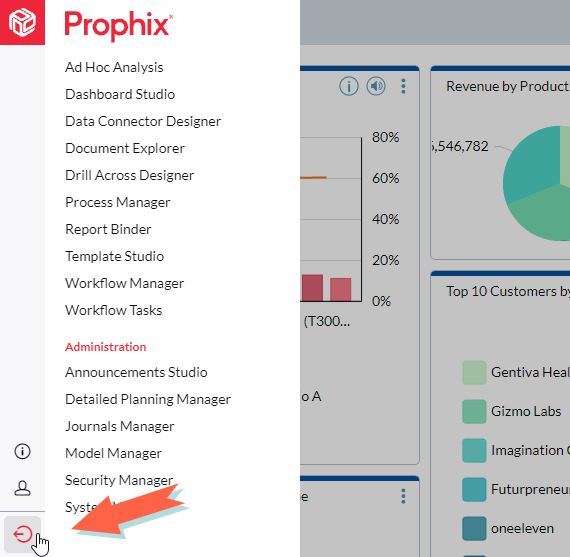Click the Top 10 Customers tile title
This screenshot has height=557, width=570.
pyautogui.click(x=508, y=292)
